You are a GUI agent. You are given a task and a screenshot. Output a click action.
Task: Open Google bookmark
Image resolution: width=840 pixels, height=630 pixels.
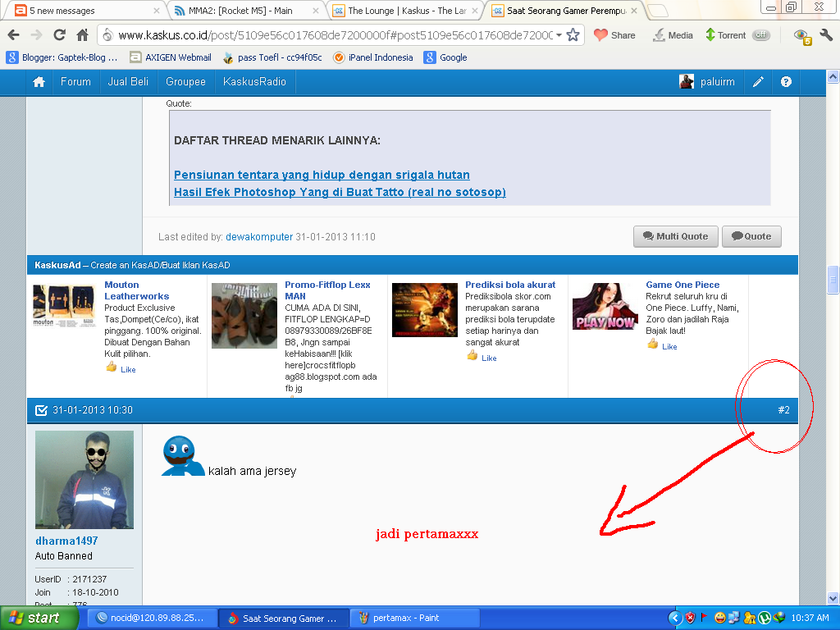pyautogui.click(x=445, y=57)
